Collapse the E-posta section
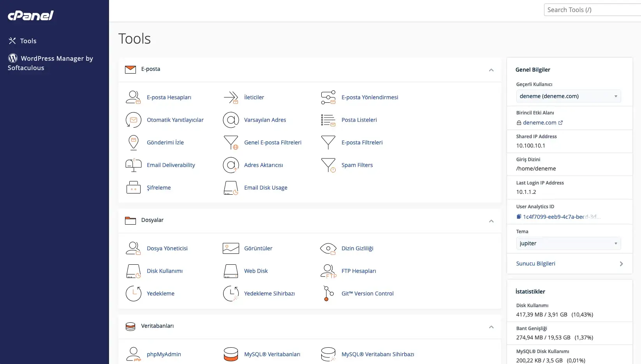This screenshot has width=641, height=364. (x=491, y=70)
